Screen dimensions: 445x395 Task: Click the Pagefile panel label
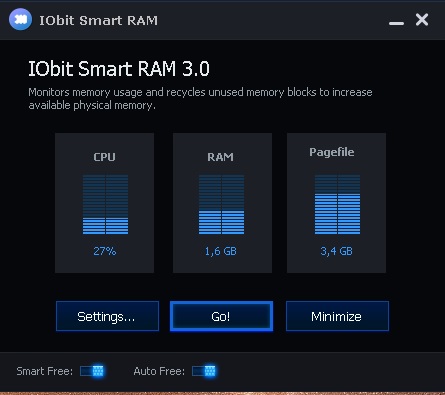click(x=332, y=152)
